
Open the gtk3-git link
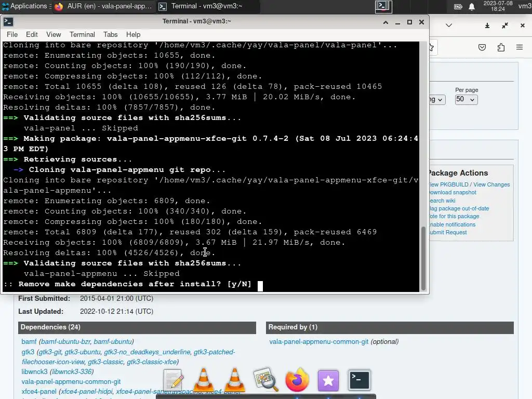point(50,352)
